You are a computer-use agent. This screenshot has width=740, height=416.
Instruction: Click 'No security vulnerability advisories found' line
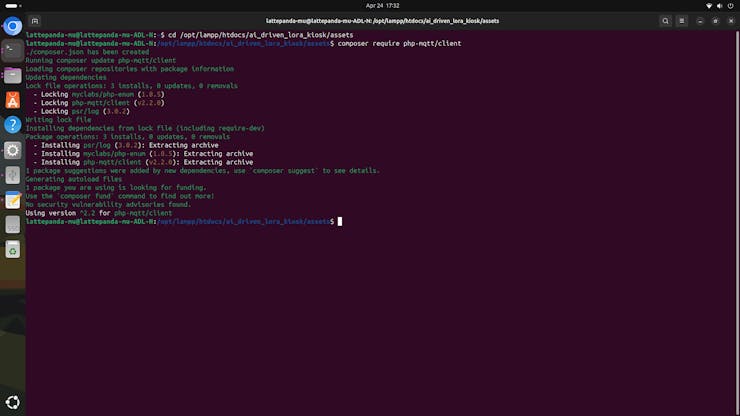[x=108, y=205]
